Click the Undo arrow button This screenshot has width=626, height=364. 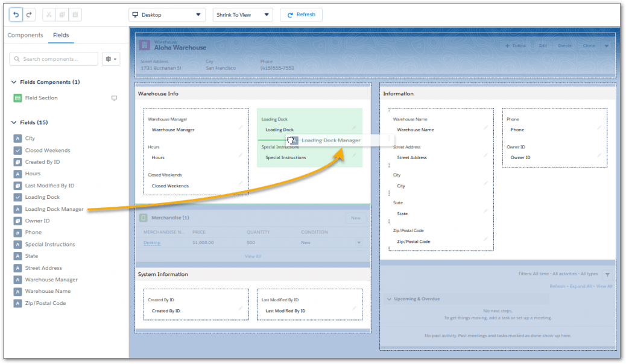coord(16,15)
